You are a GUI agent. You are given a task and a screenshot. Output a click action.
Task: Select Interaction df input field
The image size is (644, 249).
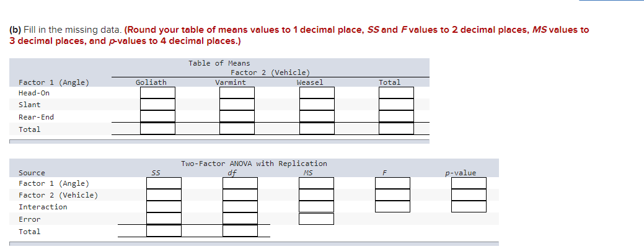(240, 206)
